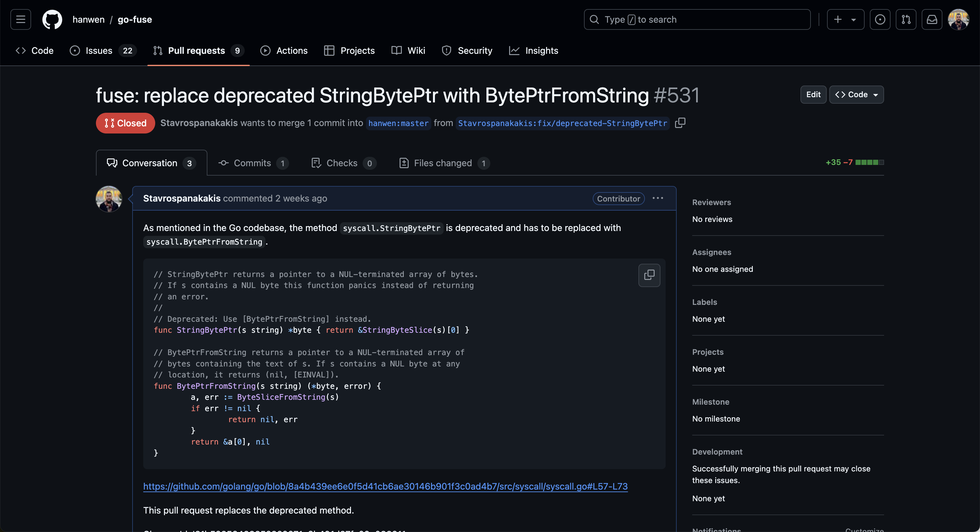Click the Projects sidebar heading
The width and height of the screenshot is (980, 532).
[707, 352]
